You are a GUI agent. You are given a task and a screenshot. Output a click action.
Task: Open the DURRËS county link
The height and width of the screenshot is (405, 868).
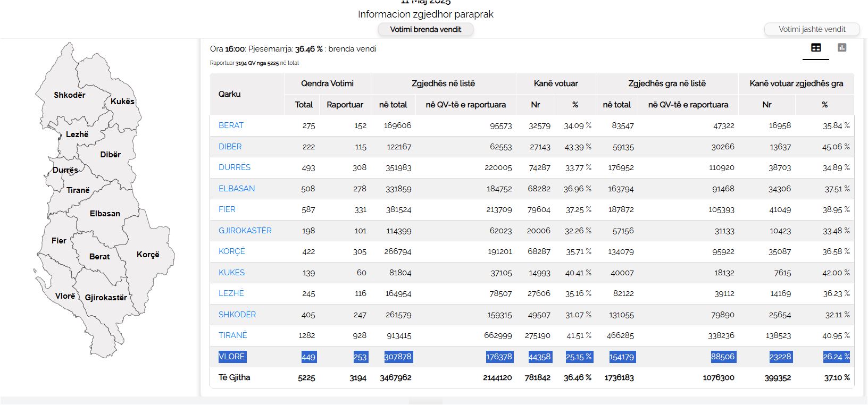coord(234,167)
